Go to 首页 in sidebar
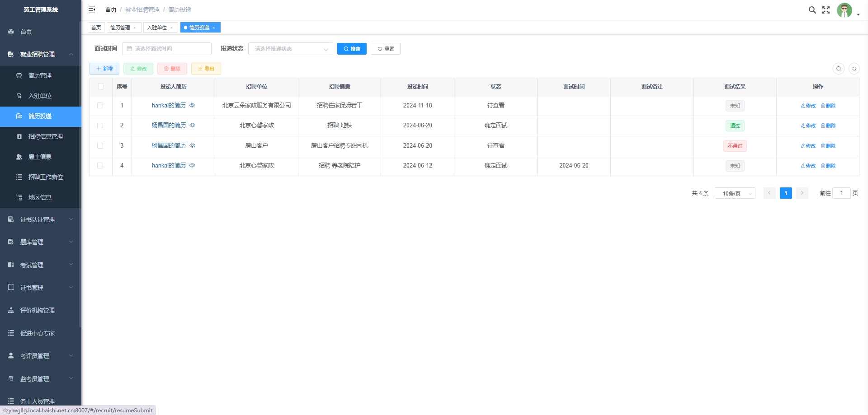 (41, 32)
